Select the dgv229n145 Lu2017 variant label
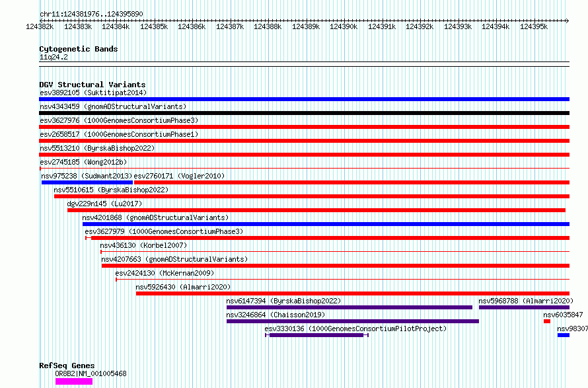588x388 pixels. 104,204
